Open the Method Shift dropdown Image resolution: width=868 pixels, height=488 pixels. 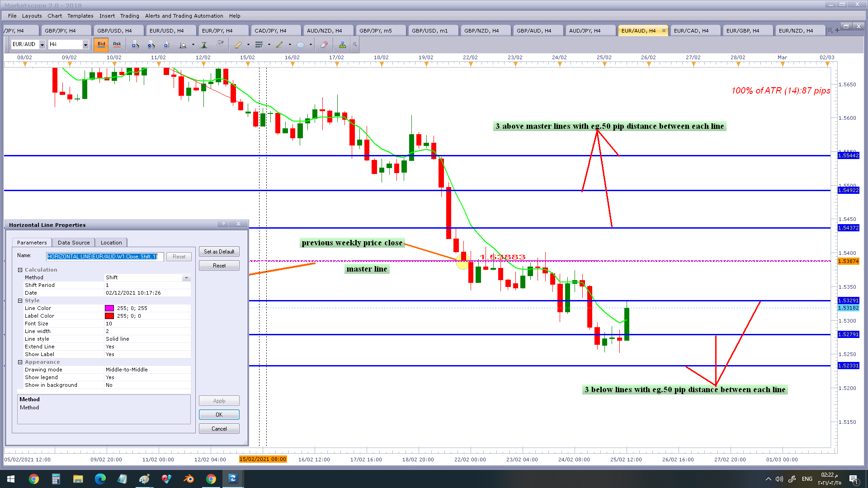pos(186,277)
